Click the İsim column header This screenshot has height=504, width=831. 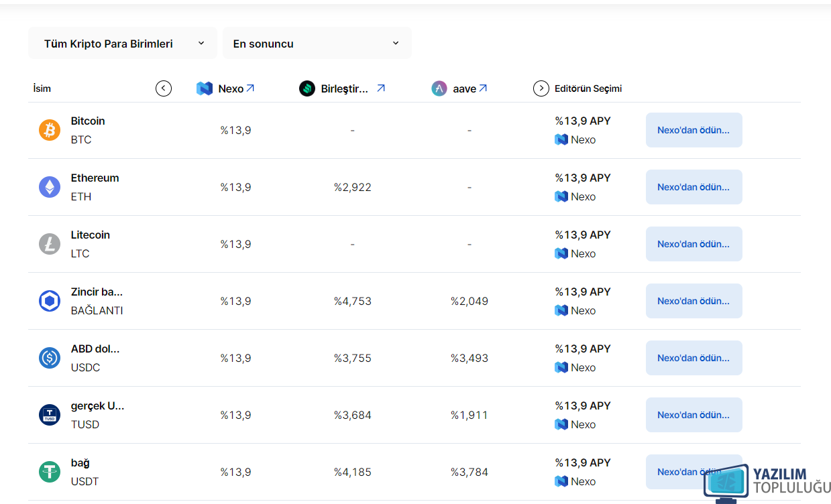pyautogui.click(x=42, y=88)
